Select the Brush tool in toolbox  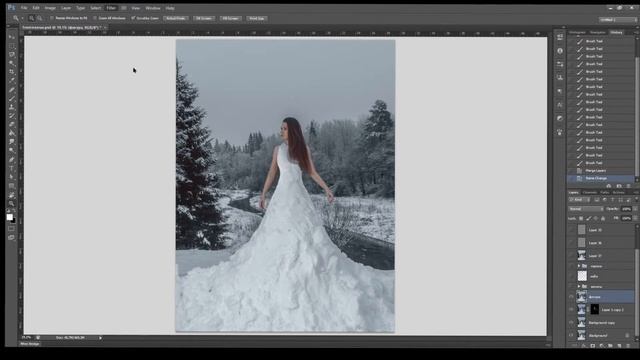click(x=12, y=98)
